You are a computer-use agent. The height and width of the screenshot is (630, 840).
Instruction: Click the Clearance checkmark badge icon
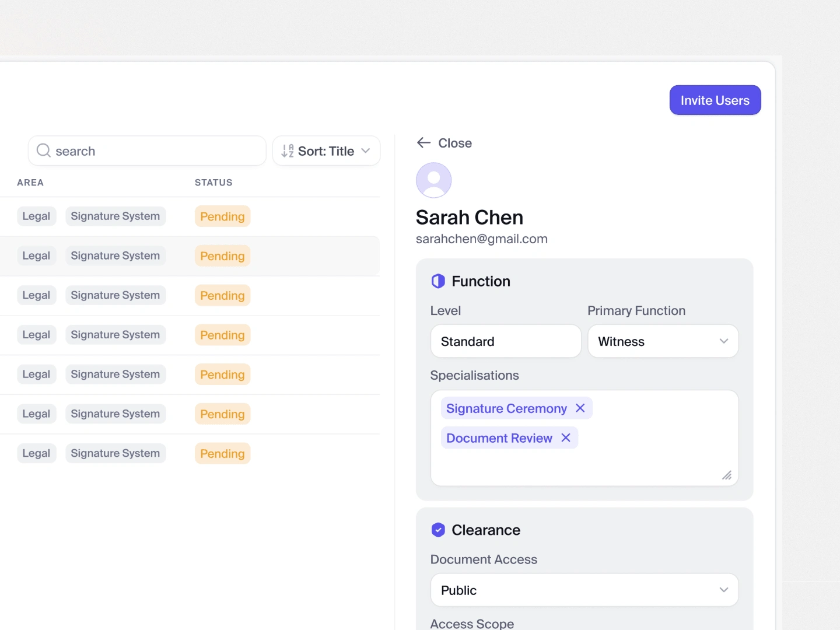pos(438,530)
